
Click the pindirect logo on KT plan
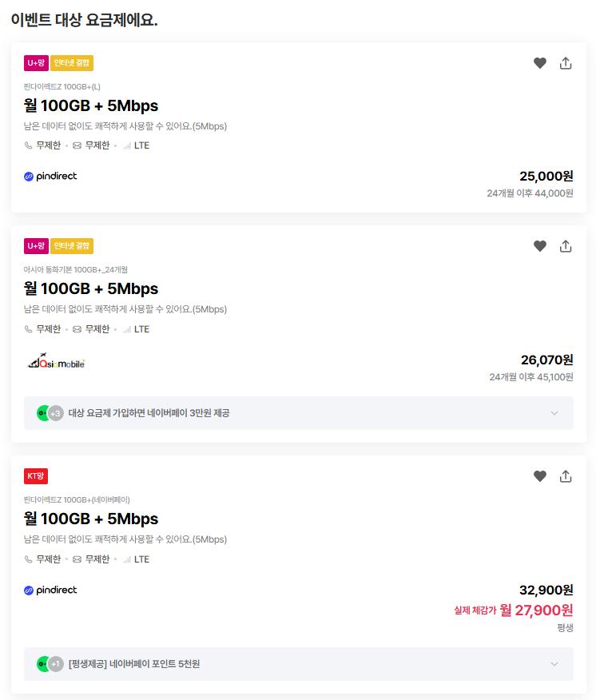click(50, 590)
